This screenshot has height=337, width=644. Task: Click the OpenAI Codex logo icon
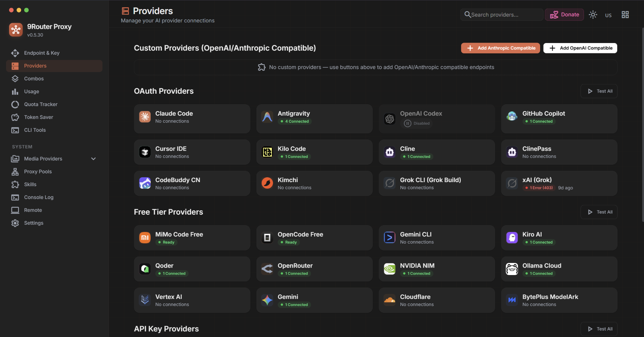[390, 119]
